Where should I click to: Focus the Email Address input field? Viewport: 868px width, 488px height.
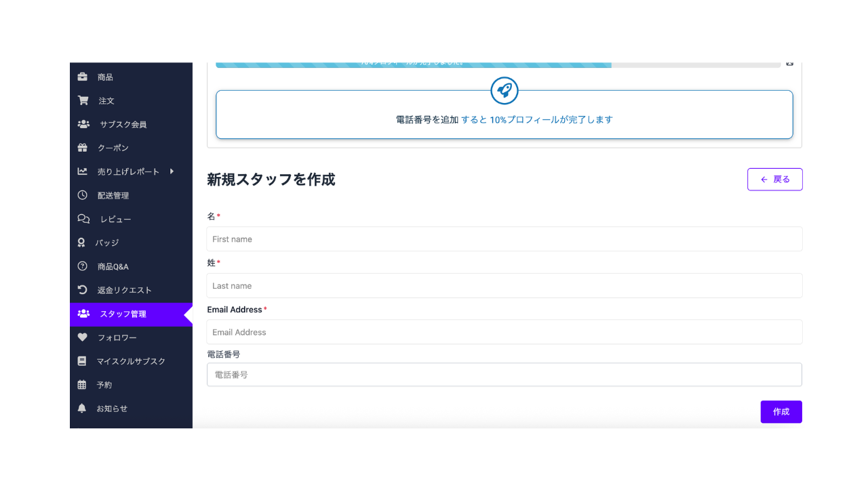click(x=505, y=332)
